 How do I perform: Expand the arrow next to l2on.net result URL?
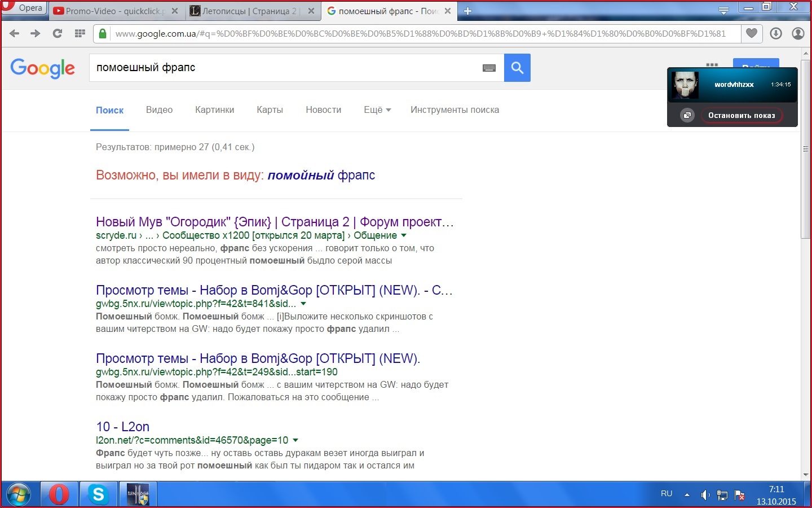295,440
